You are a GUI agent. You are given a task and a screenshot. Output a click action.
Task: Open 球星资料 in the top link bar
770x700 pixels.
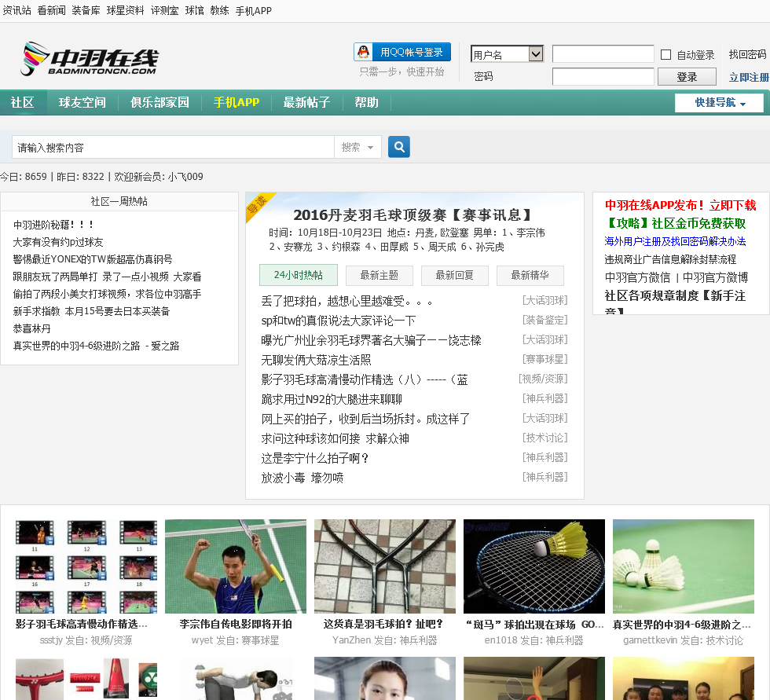[125, 10]
